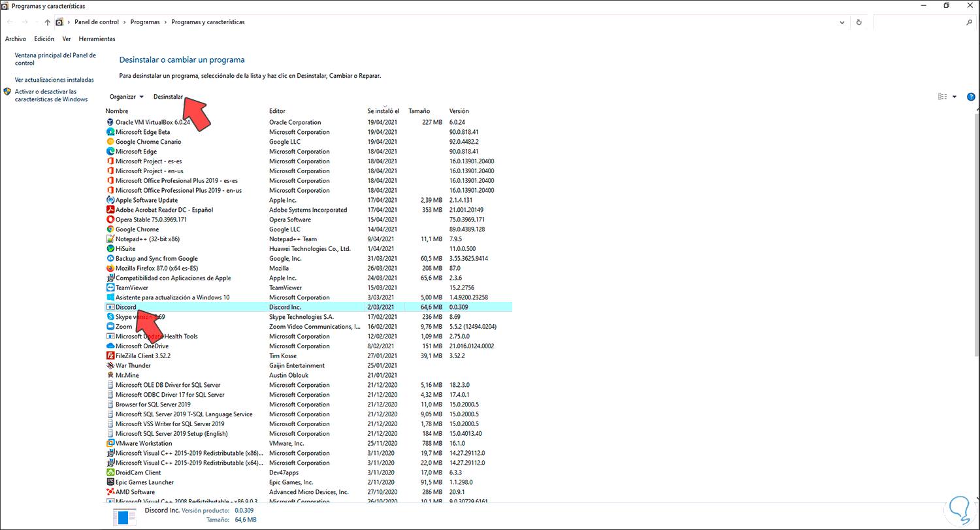This screenshot has width=980, height=530.
Task: Open the view options dropdown arrow
Action: pos(955,97)
